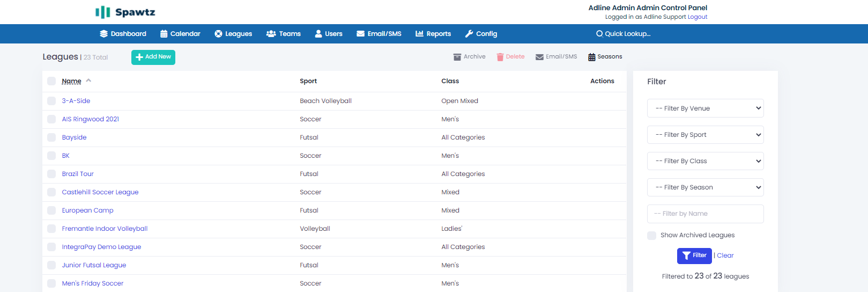Click the Teams group icon
Viewport: 868px width, 292px height.
(x=271, y=34)
